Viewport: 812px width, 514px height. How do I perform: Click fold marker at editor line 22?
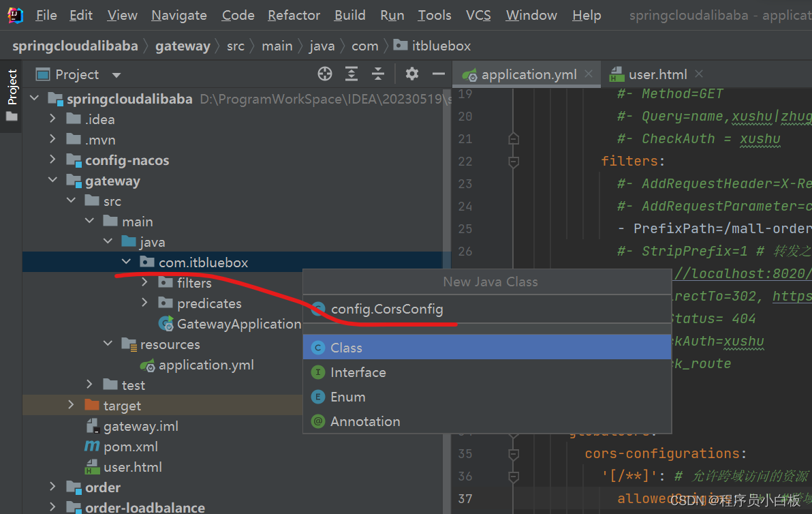click(513, 162)
